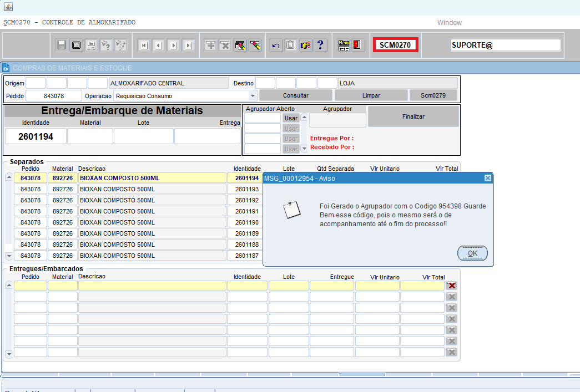Click the Menu toolbar icon
This screenshot has width=580, height=392.
(x=344, y=45)
